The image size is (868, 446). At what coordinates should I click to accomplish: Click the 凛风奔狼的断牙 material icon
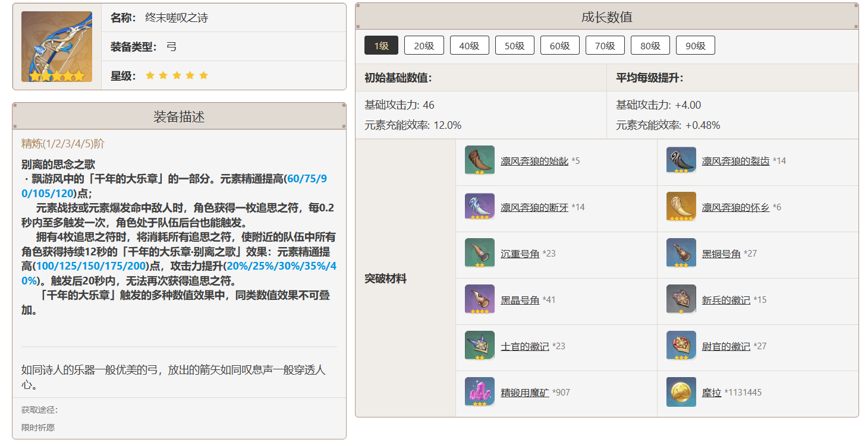pos(479,207)
